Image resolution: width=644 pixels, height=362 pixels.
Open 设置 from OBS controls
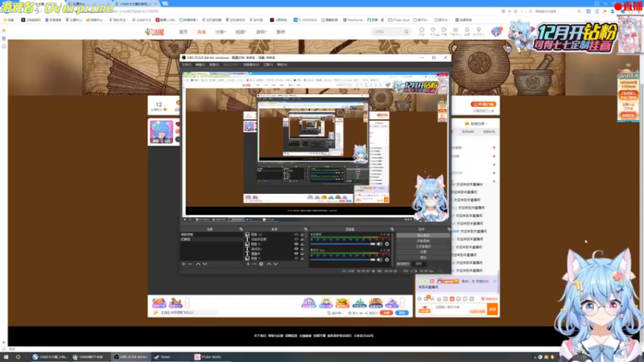coord(423,252)
